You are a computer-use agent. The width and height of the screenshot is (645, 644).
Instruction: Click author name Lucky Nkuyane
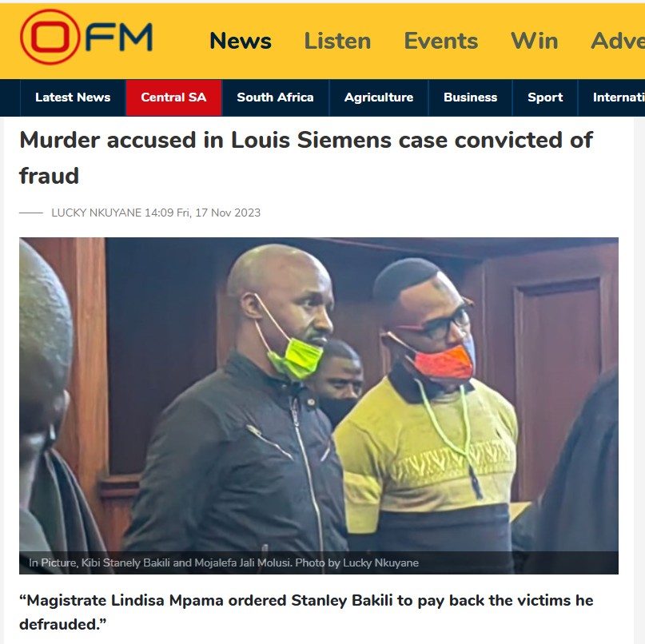[96, 213]
